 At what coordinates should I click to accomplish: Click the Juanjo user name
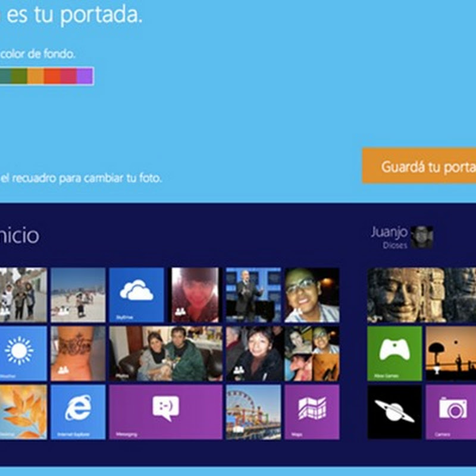click(389, 232)
